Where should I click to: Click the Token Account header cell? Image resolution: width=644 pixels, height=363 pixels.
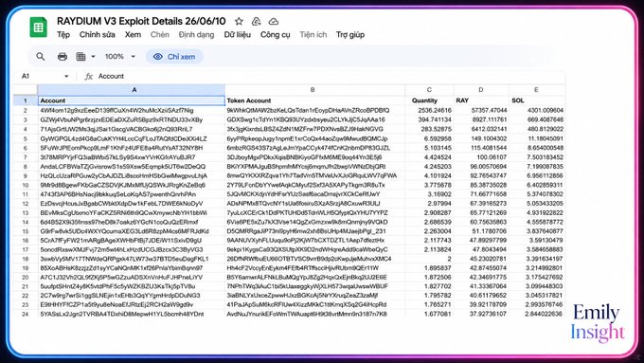[315, 100]
